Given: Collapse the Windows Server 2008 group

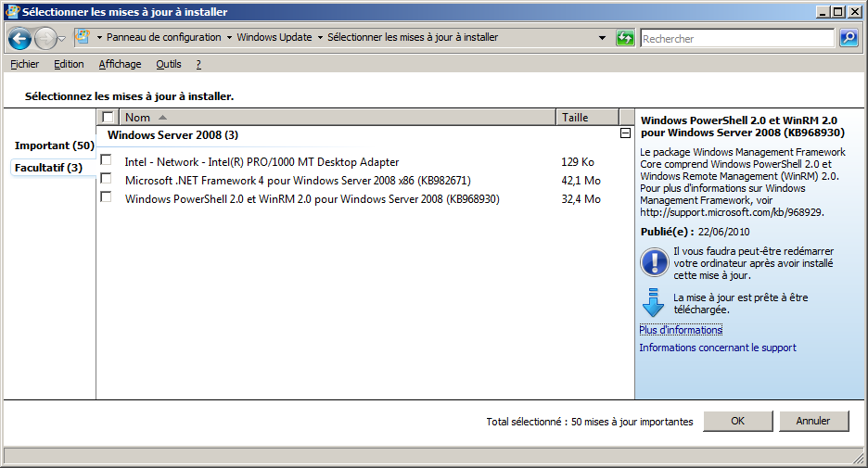Looking at the screenshot, I should 625,134.
